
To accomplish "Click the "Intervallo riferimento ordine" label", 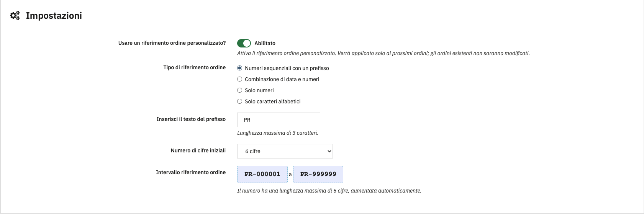I will (190, 172).
